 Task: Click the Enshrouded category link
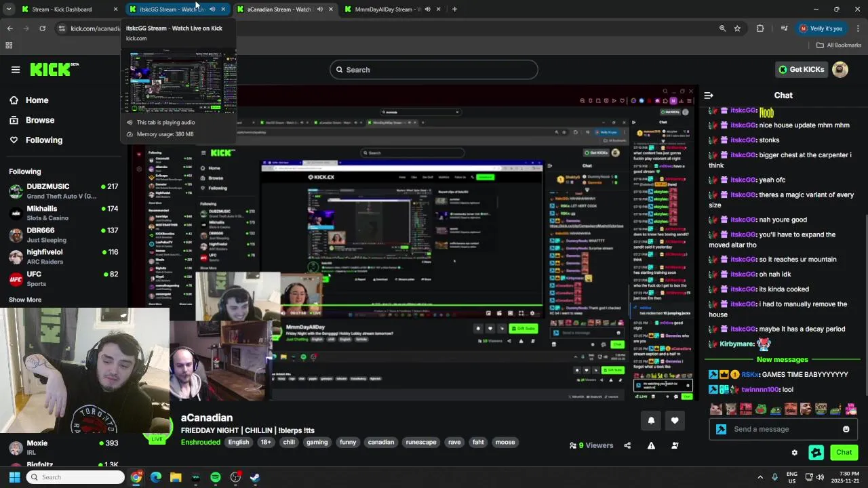[201, 443]
